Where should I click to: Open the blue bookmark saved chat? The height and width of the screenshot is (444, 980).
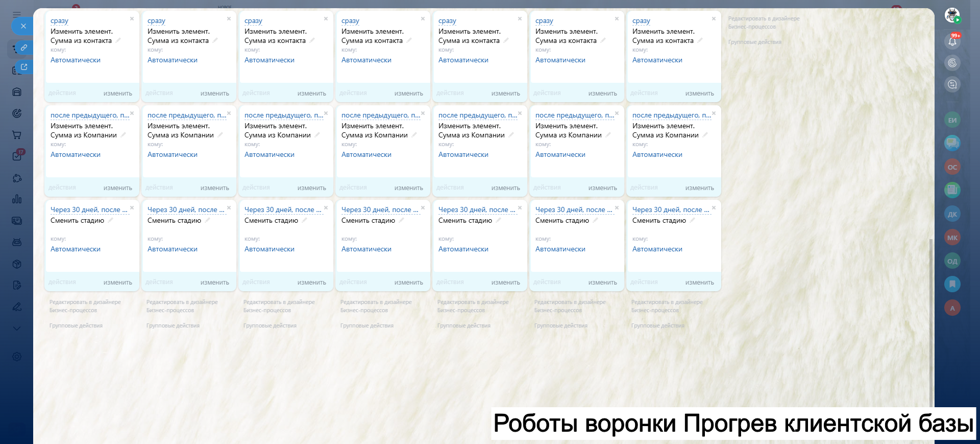pos(952,284)
